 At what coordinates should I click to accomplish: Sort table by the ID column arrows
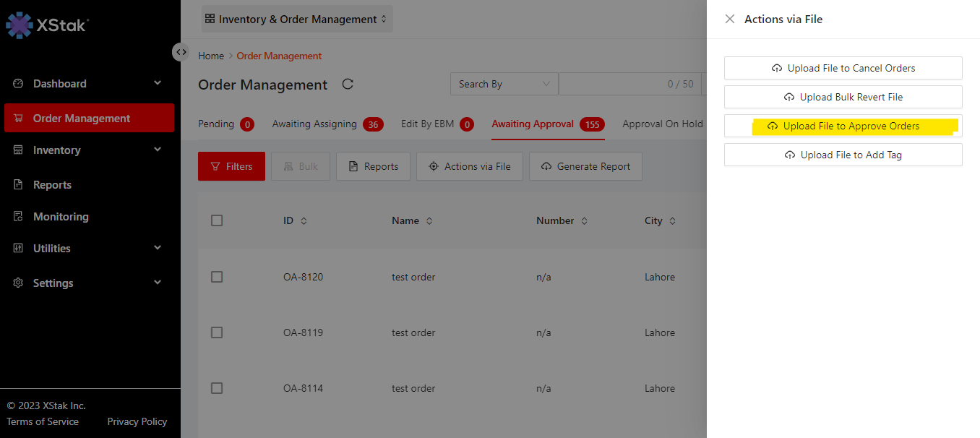click(304, 221)
